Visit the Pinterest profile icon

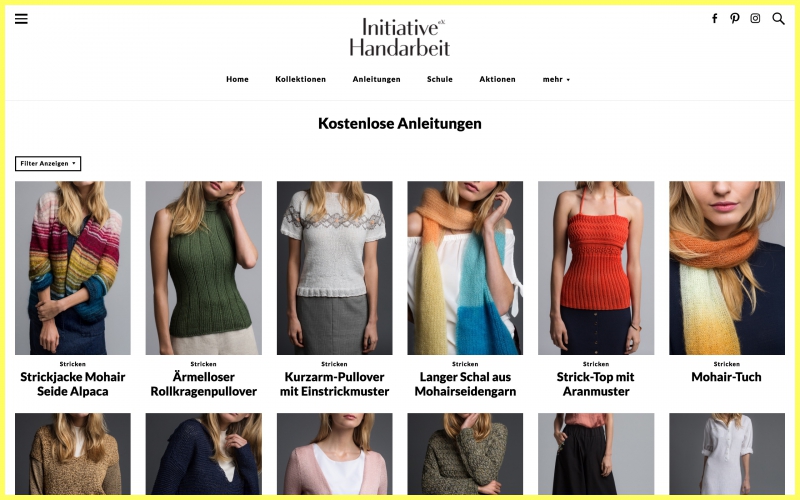click(734, 18)
